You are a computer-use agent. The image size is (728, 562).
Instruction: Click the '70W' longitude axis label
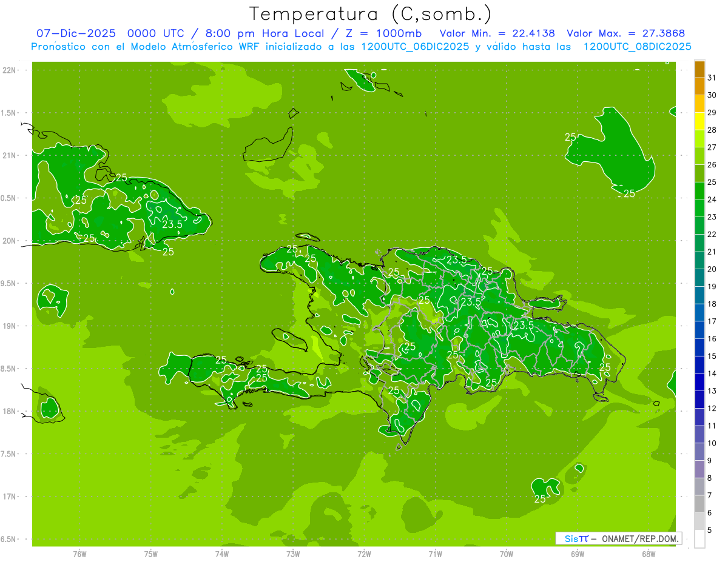[x=507, y=554]
